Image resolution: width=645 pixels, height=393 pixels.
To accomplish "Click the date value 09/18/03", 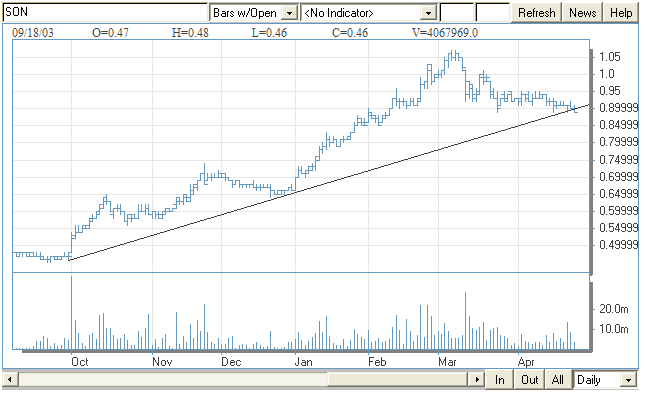I will coord(33,33).
